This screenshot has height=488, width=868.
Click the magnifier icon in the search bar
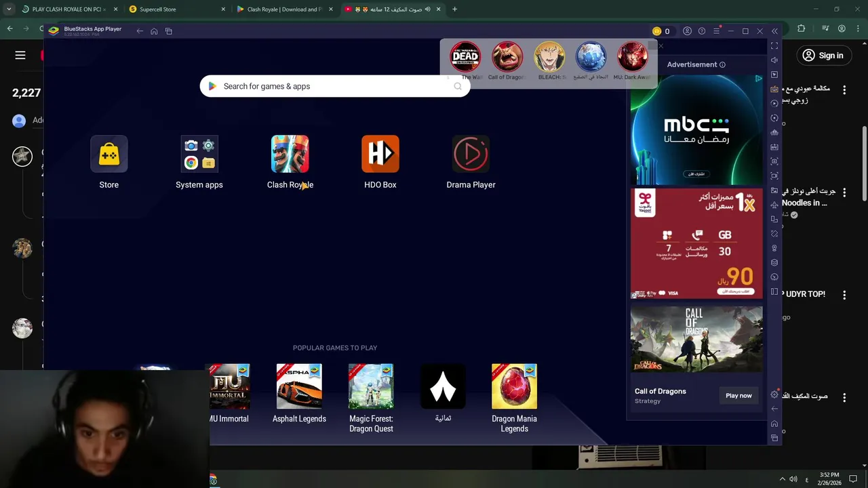tap(458, 86)
